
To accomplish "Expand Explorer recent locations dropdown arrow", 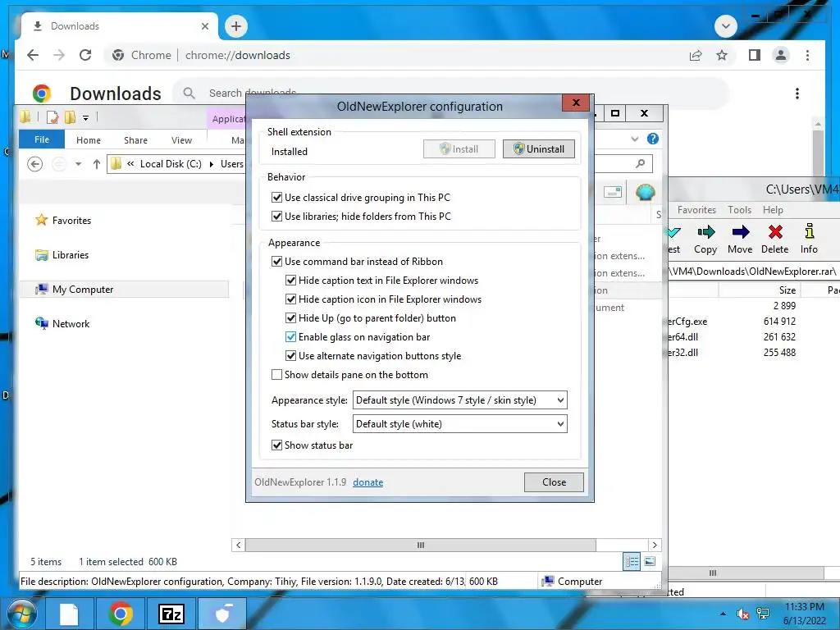I will 78,164.
